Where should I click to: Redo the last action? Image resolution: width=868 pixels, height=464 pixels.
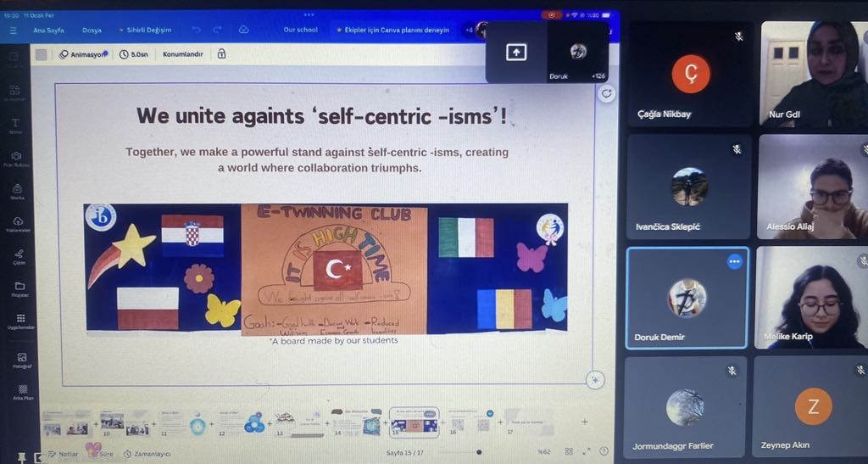[218, 30]
